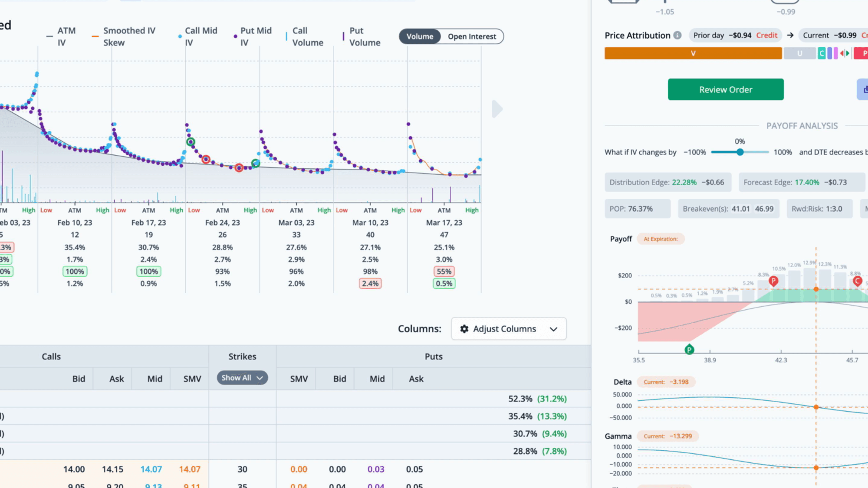Click the blue share button beside Review Order
The image size is (868, 488).
[863, 89]
